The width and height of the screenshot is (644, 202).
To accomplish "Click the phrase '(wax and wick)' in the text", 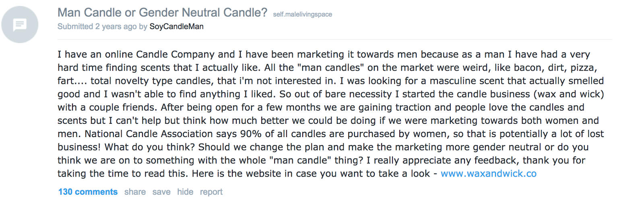I will [569, 94].
